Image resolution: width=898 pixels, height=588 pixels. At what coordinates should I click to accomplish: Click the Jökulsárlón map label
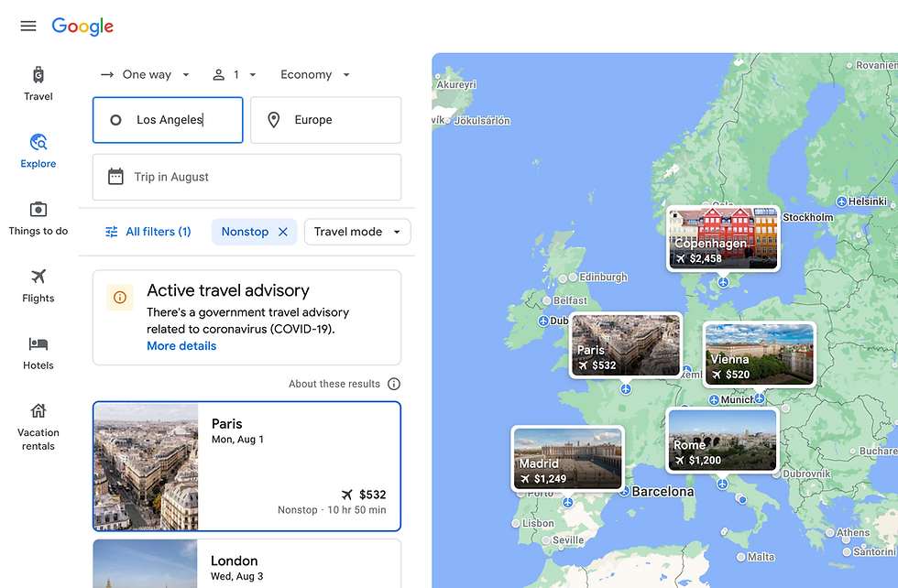(482, 121)
